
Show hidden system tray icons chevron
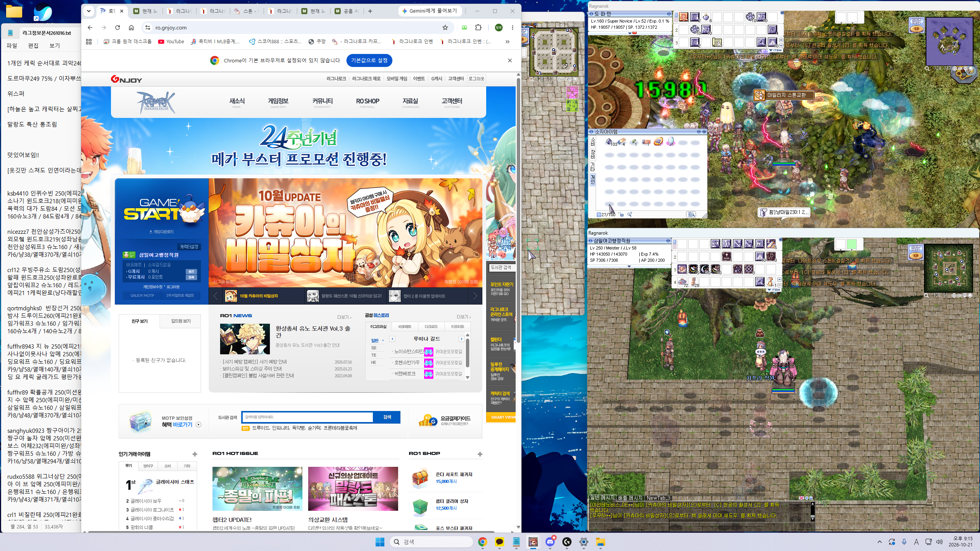(880, 542)
